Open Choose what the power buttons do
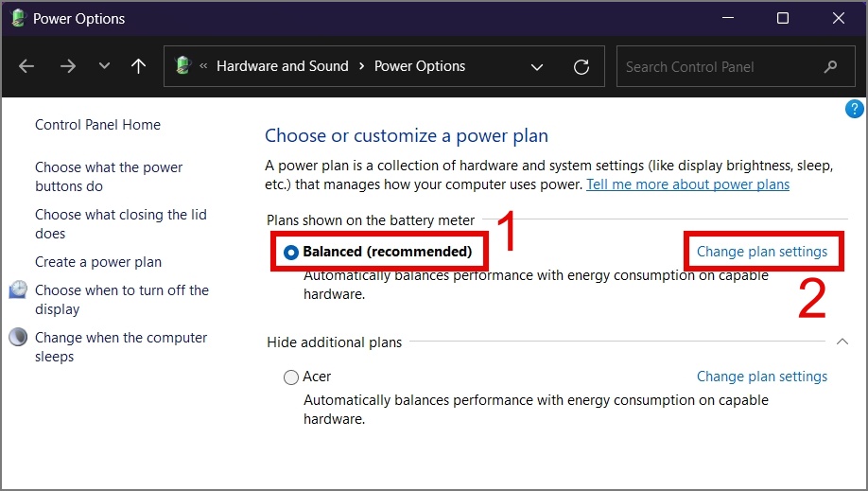 (109, 177)
